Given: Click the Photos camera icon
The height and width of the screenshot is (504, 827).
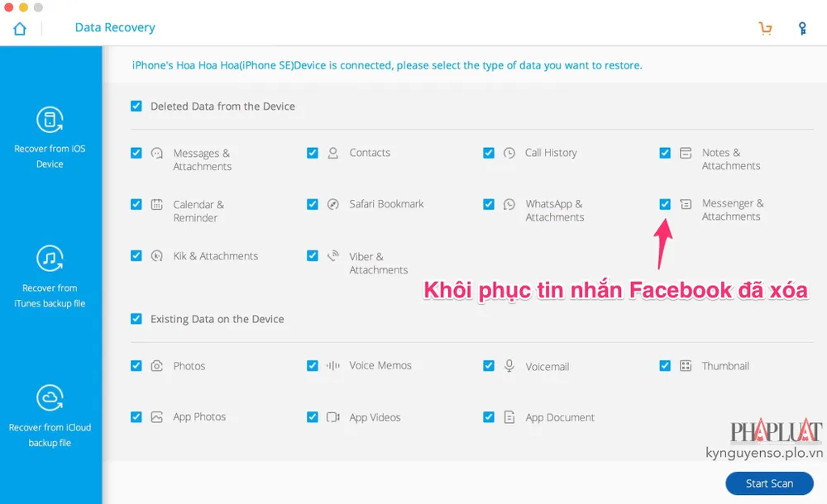Looking at the screenshot, I should (157, 365).
